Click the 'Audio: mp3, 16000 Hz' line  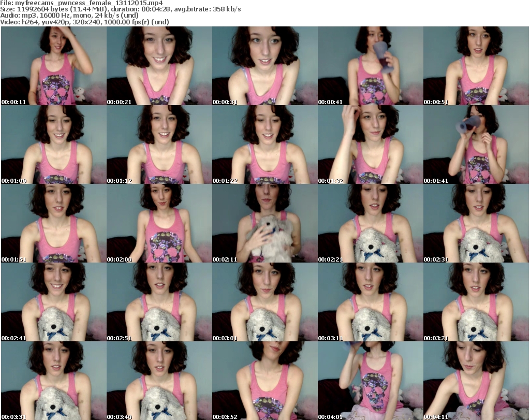[69, 16]
